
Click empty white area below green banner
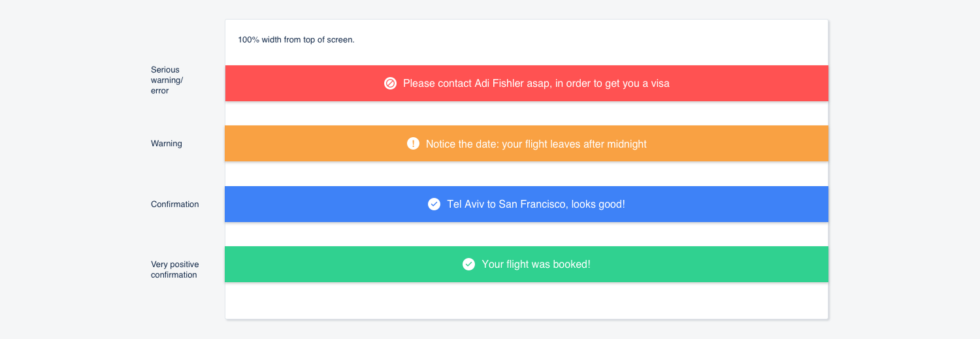coord(527,300)
